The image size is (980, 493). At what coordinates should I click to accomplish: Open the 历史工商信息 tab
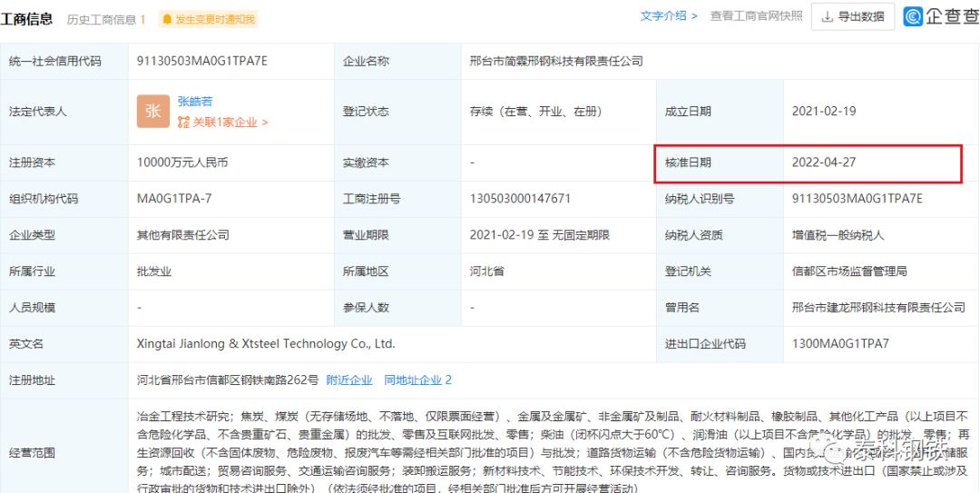(x=105, y=19)
